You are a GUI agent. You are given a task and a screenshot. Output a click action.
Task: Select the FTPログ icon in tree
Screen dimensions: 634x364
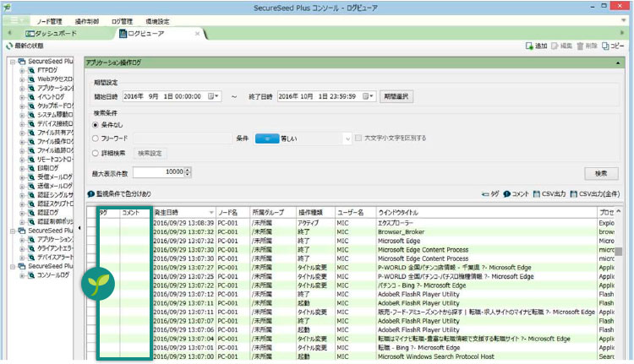[x=31, y=70]
